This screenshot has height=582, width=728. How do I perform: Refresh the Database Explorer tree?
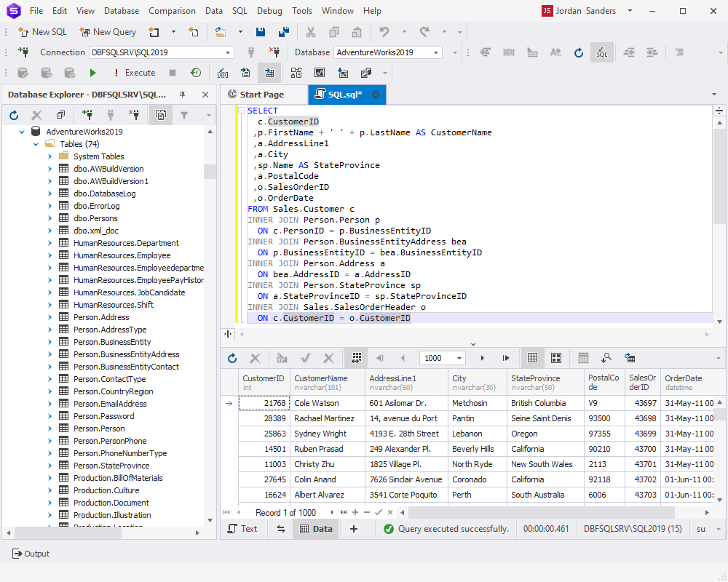click(x=14, y=115)
